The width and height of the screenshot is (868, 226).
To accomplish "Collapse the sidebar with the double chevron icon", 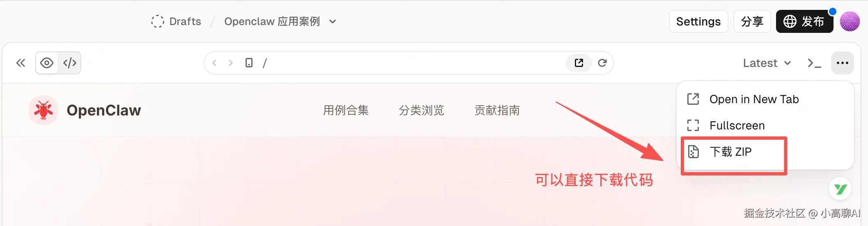I will [21, 63].
